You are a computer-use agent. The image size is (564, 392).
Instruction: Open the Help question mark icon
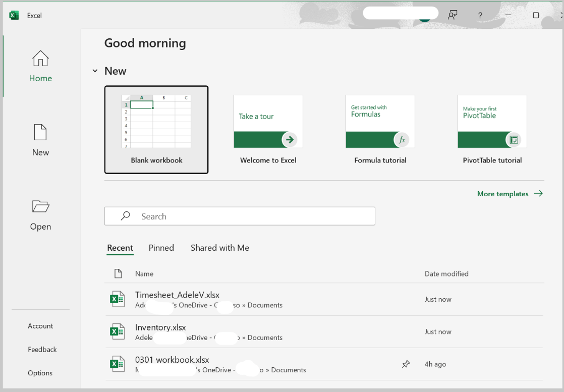[x=480, y=16]
